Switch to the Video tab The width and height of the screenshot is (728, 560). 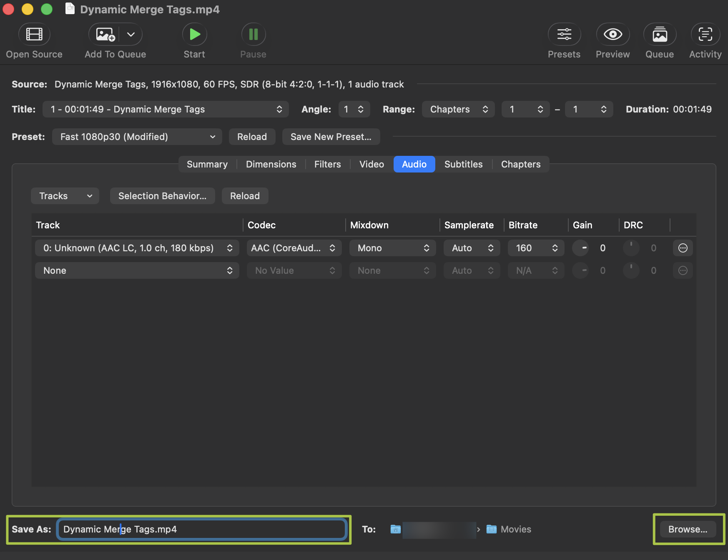pyautogui.click(x=372, y=164)
